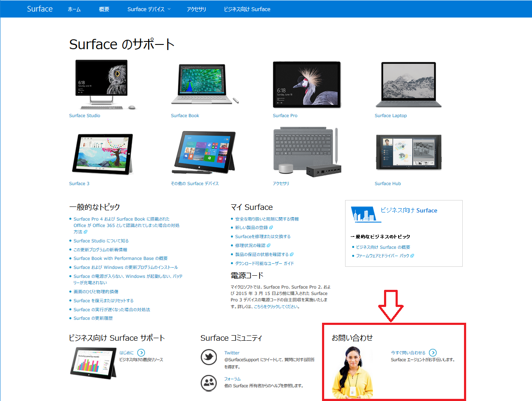Click the arrow circle beside 今すぐ問い合わせる

[x=433, y=353]
